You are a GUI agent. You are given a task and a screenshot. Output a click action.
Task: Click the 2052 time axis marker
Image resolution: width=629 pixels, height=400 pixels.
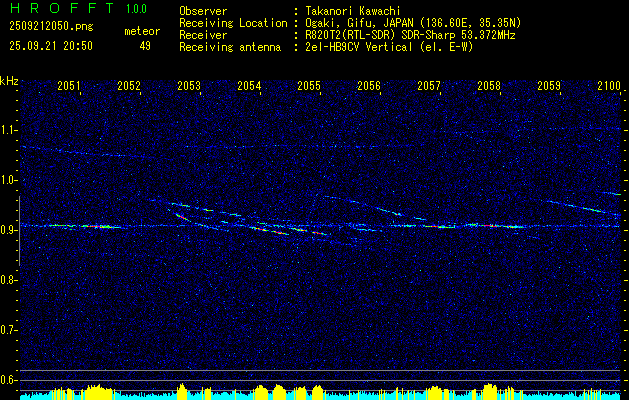pos(129,85)
